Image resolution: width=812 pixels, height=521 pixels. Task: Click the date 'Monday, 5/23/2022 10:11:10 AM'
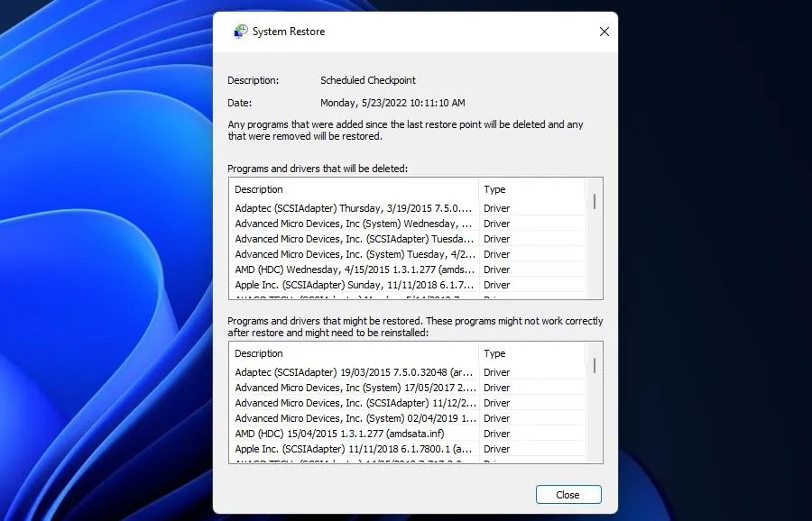click(392, 103)
